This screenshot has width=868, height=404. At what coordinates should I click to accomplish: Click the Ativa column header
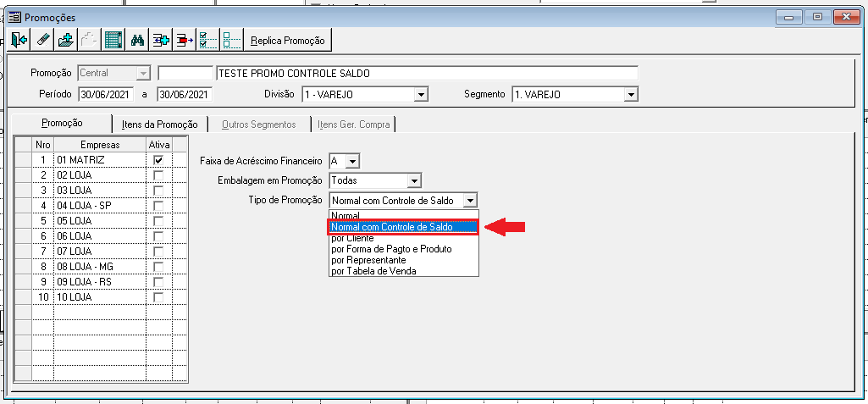(x=159, y=145)
